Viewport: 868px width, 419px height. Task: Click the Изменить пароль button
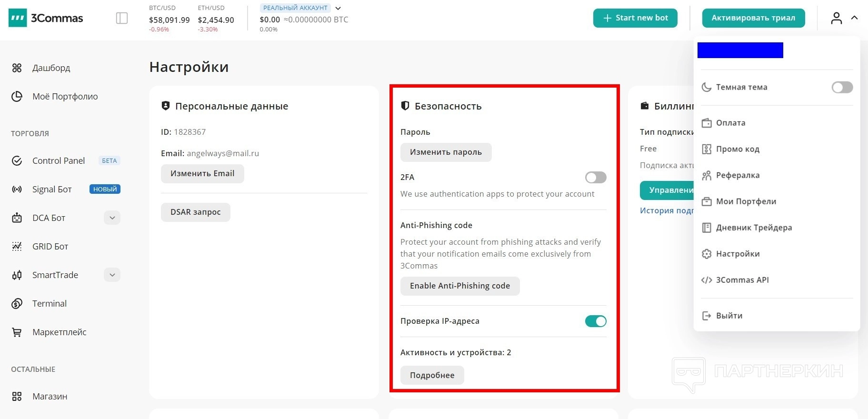tap(446, 152)
